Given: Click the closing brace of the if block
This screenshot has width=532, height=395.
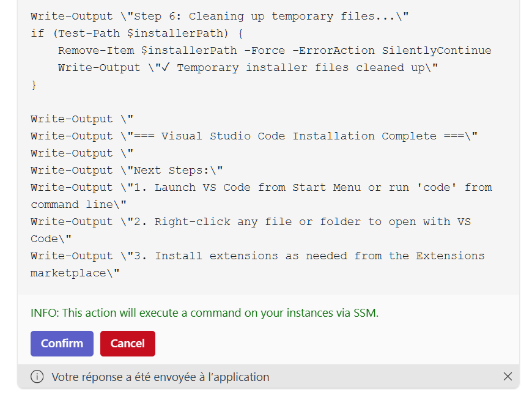Looking at the screenshot, I should tap(33, 84).
